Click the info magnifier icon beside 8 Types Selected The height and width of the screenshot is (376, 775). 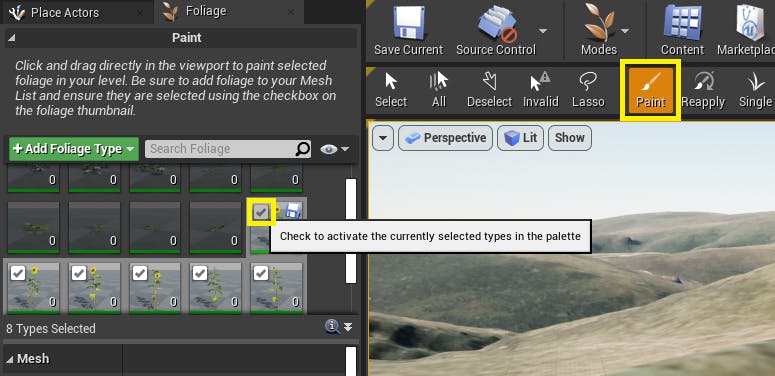click(x=332, y=326)
